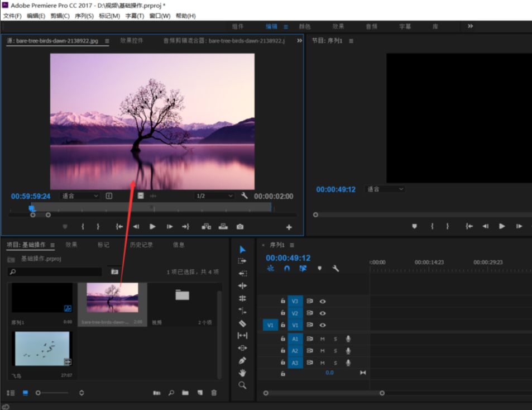Select the Hand tool in tools panel
This screenshot has width=532, height=410.
click(x=242, y=373)
